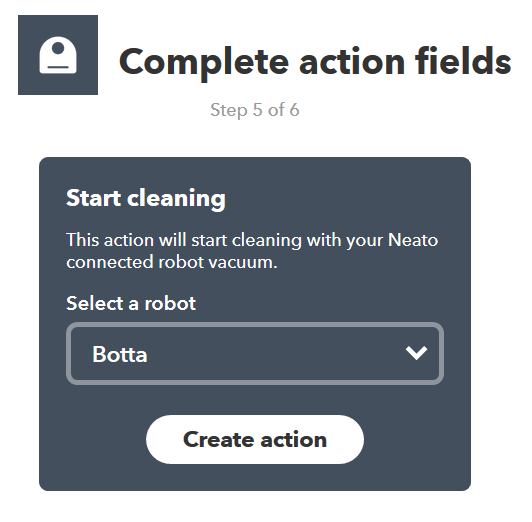
Task: Click the white robot glyph in header
Action: pos(58,55)
